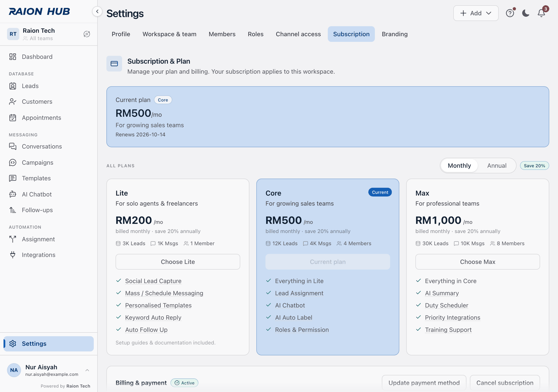Open the Workspace & team tab
Screen dimensions: 558x392
click(169, 34)
